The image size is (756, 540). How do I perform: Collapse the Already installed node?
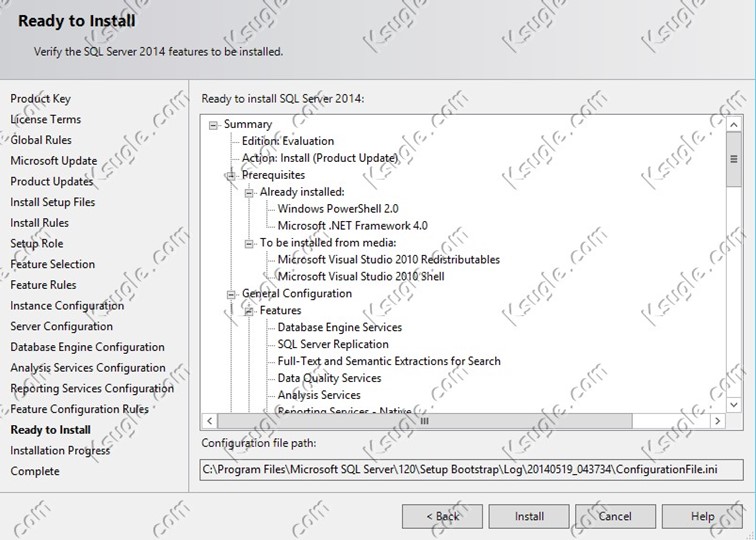[249, 193]
